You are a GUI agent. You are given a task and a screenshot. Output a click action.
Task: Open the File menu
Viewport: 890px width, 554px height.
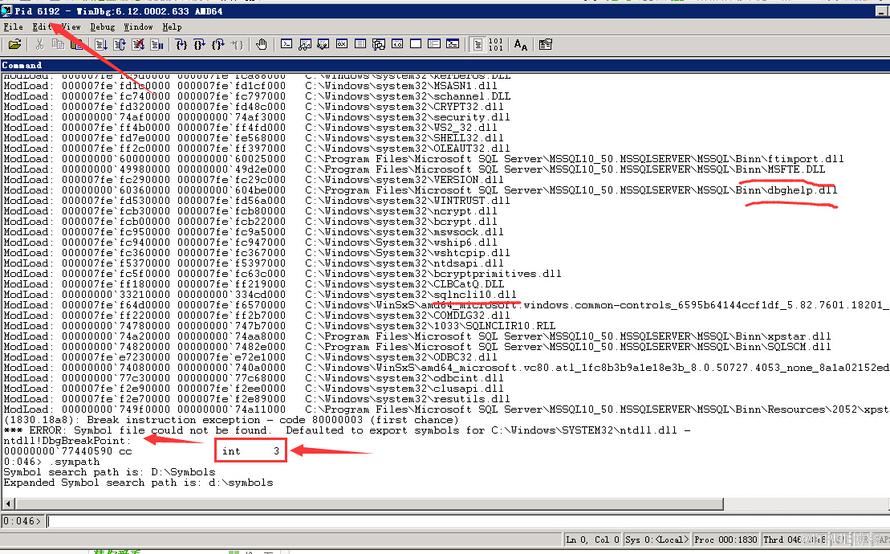[13, 27]
